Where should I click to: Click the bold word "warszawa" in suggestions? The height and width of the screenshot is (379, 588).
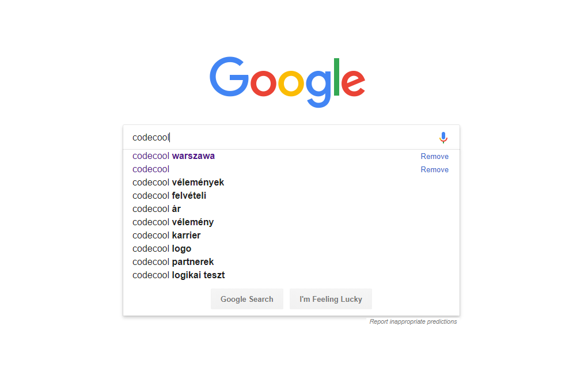click(193, 156)
